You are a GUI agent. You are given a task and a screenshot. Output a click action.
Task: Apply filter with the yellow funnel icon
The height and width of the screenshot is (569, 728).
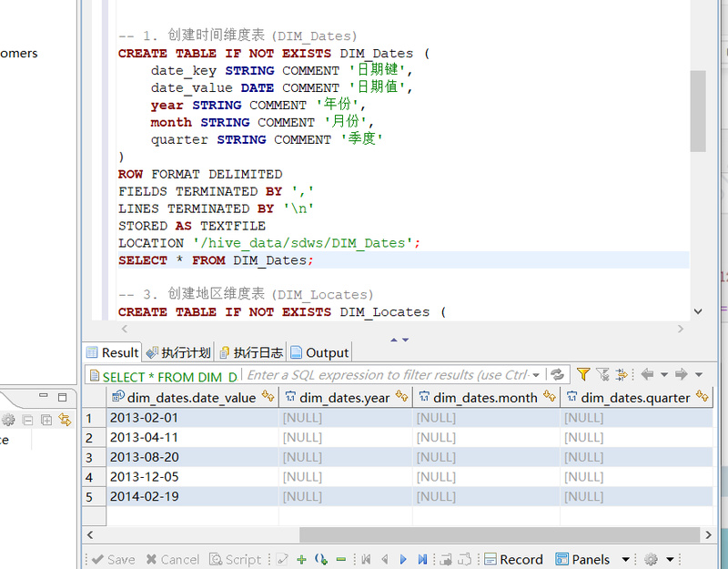click(583, 374)
